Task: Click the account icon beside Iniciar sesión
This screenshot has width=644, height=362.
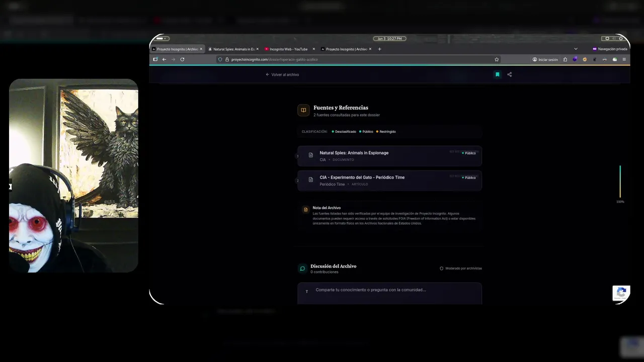Action: pyautogui.click(x=535, y=59)
